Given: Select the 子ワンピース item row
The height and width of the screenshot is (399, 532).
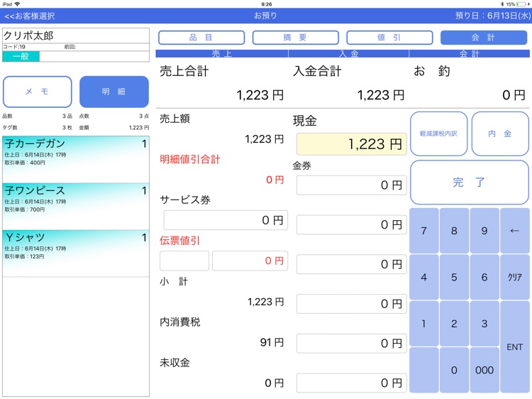Looking at the screenshot, I should pos(76,206).
